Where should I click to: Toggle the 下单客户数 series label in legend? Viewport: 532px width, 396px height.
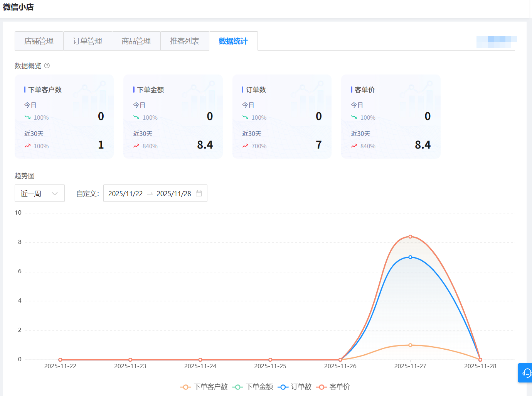pos(210,387)
